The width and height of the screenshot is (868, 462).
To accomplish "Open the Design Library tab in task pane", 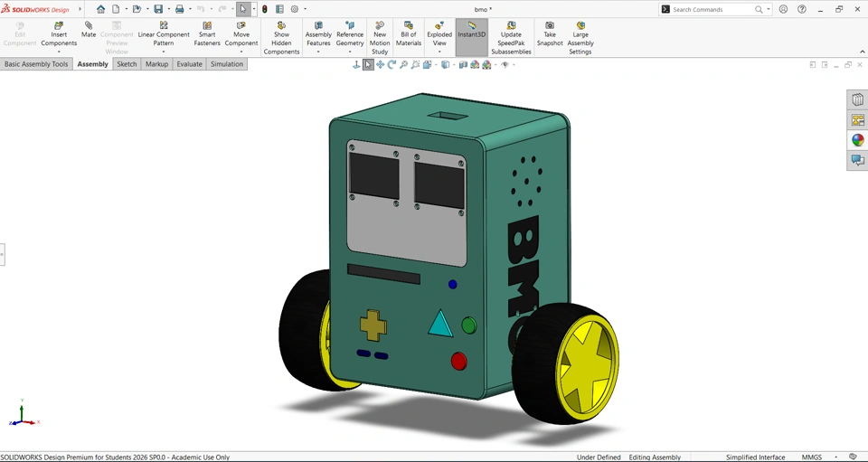I will 857,99.
